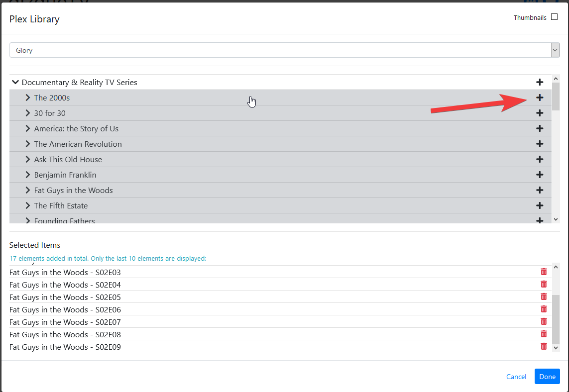The width and height of the screenshot is (569, 392).
Task: Click the library list scrollbar thumb
Action: pos(556,97)
